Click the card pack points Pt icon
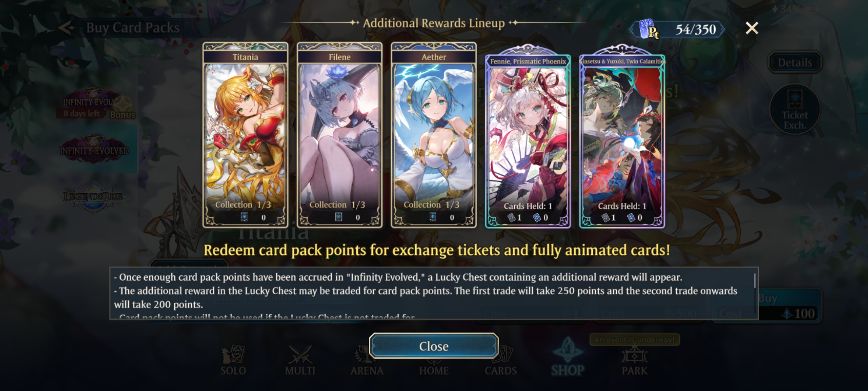 pos(649,29)
